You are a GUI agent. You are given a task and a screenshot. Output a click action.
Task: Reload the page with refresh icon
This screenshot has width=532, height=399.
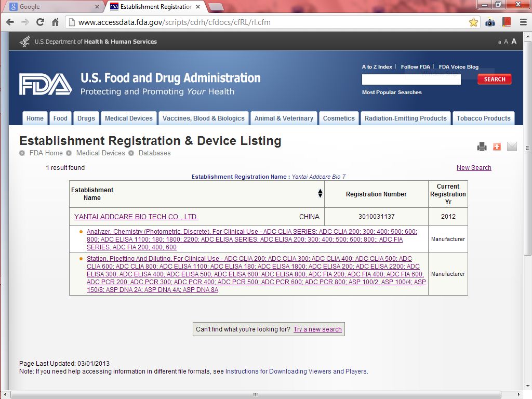pos(40,22)
